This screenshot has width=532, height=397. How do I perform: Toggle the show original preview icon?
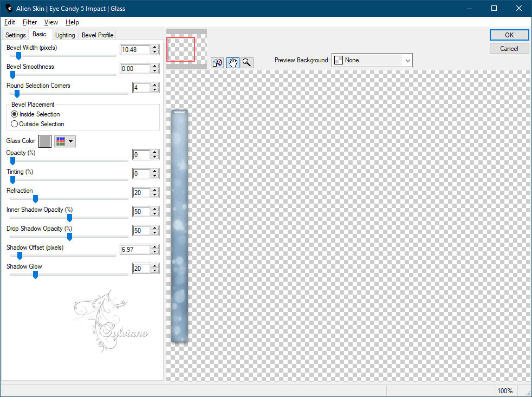217,63
